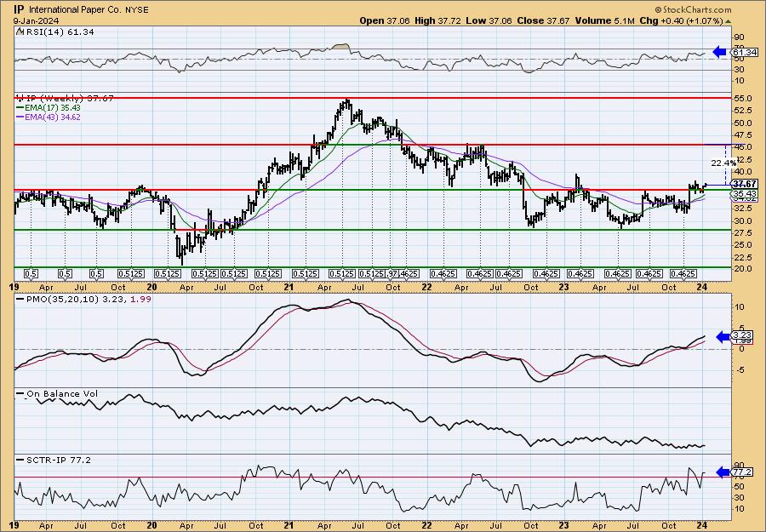Click the 20.0 price scale value

click(744, 269)
